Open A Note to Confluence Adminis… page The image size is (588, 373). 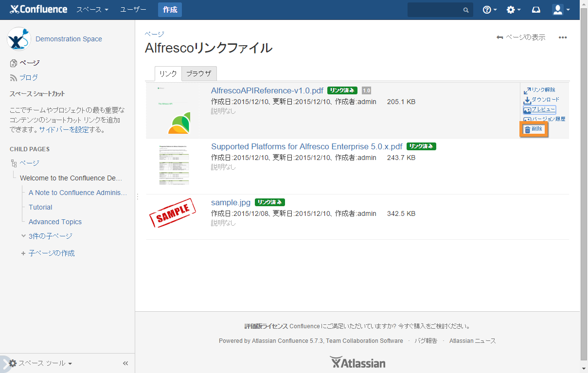(78, 193)
